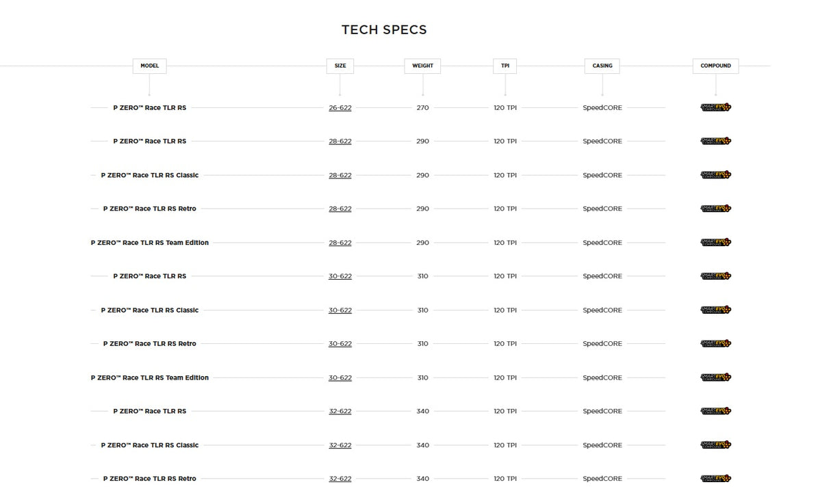Click SmartEVO icon for 30-622 Retro row

[715, 343]
